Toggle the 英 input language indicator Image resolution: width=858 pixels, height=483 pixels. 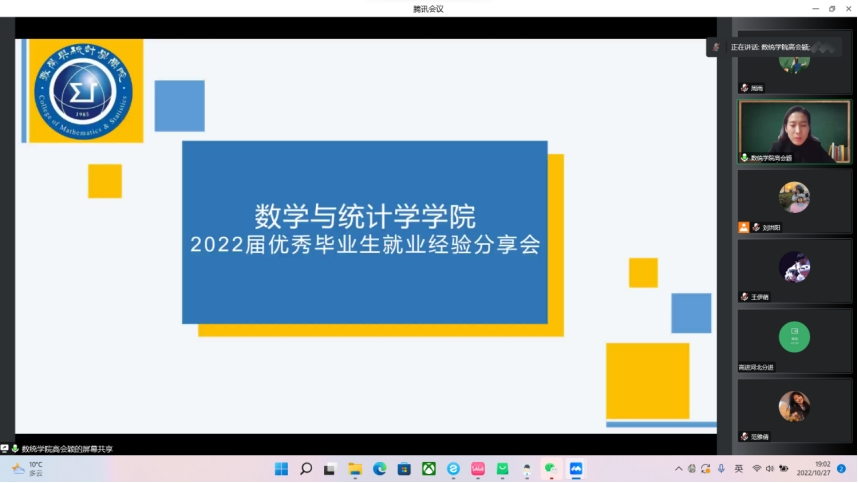[738, 468]
